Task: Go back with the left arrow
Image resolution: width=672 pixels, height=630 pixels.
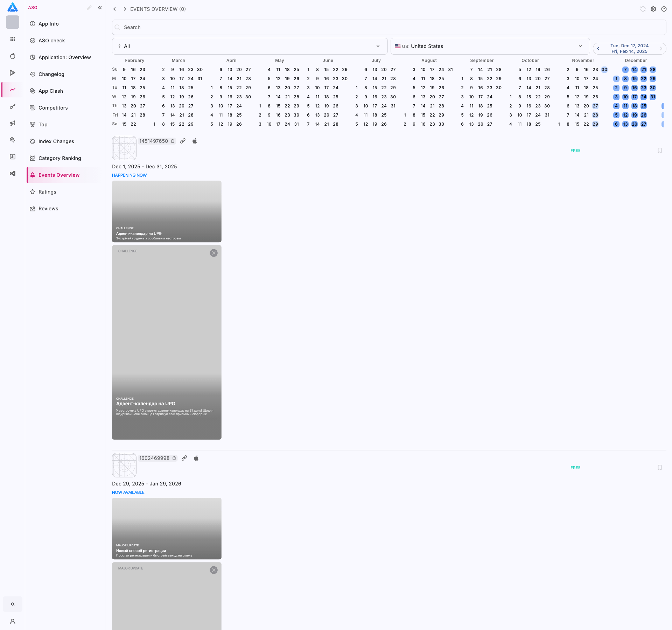Action: pyautogui.click(x=114, y=9)
